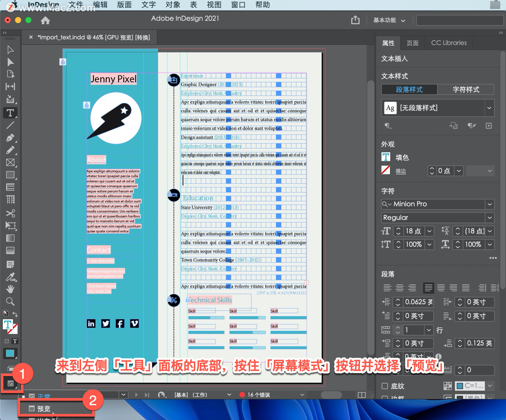
Task: Select the Type tool
Action: [10, 113]
